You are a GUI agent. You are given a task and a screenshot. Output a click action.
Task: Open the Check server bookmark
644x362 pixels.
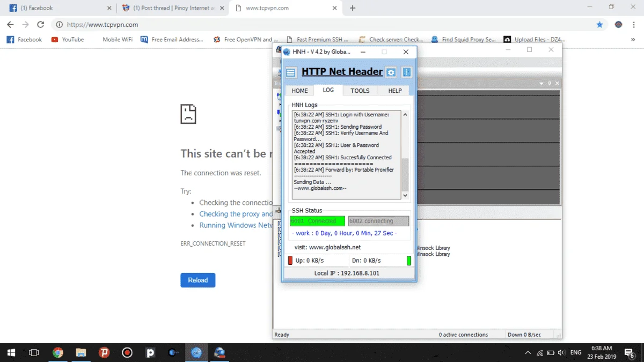pyautogui.click(x=391, y=39)
